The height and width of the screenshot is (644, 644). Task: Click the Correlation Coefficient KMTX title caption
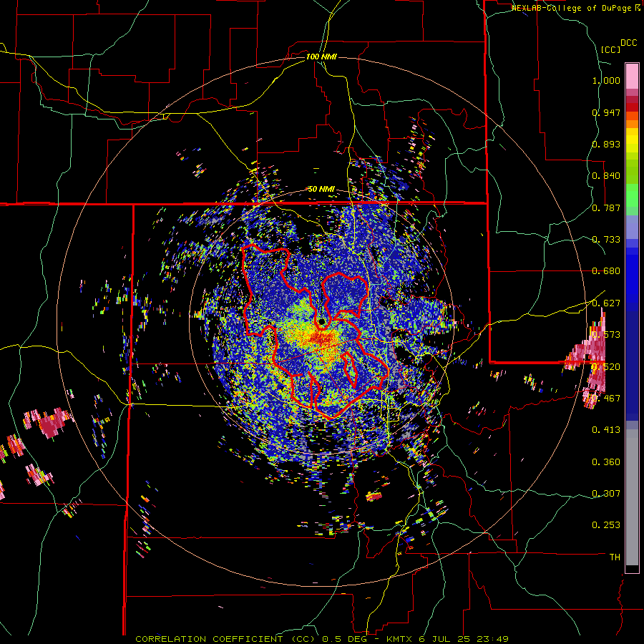[x=322, y=639]
